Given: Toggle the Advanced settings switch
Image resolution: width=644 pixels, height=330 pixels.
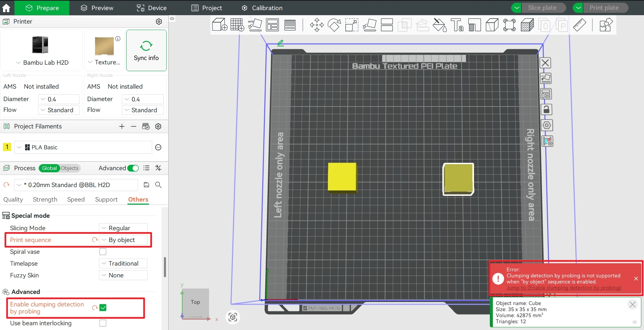Looking at the screenshot, I should (133, 168).
